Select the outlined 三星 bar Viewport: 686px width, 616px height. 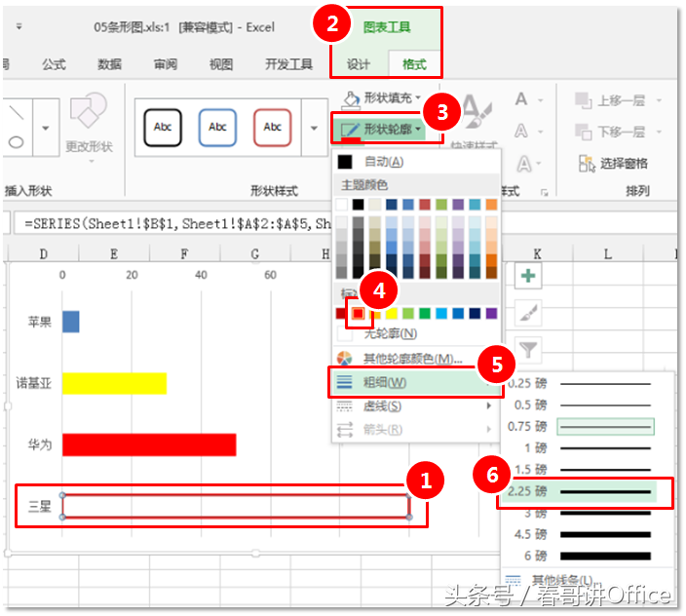[x=236, y=507]
